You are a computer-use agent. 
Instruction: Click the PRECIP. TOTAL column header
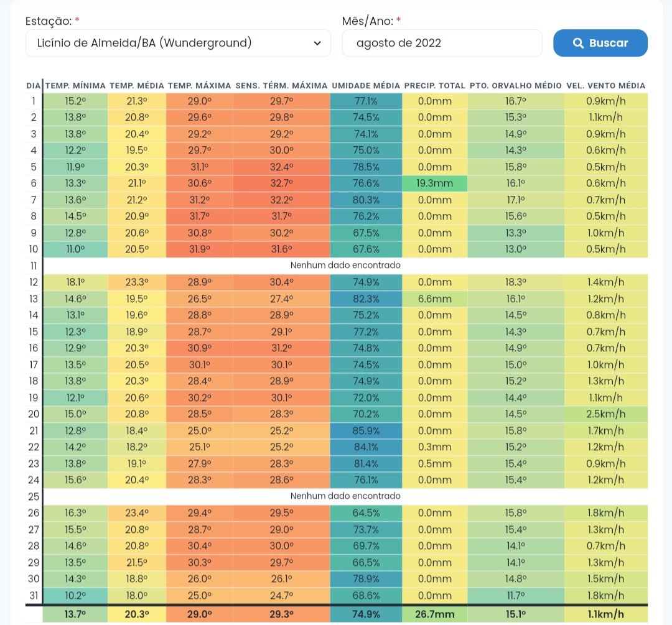(x=434, y=86)
